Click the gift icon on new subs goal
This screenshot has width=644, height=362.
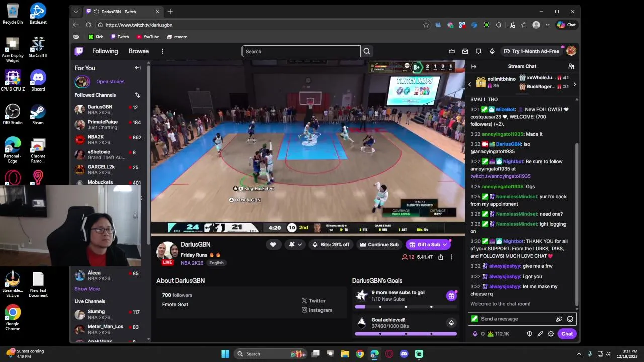tap(451, 296)
